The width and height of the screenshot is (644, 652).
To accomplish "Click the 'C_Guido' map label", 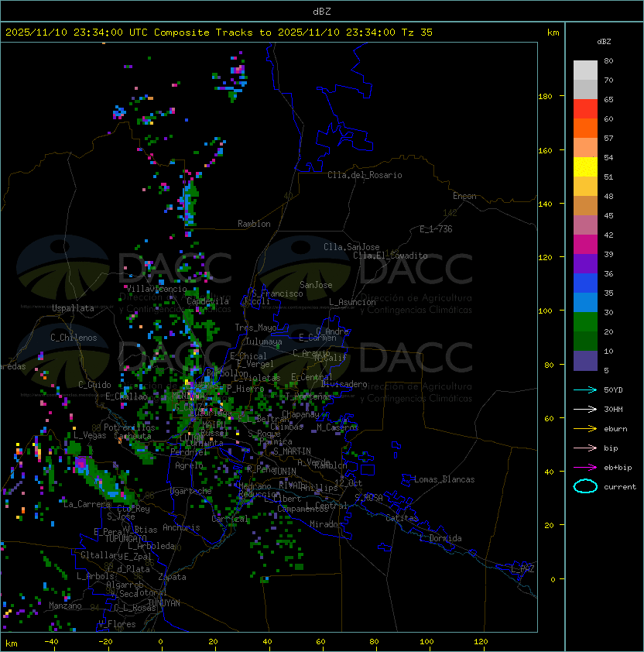I will 94,385.
